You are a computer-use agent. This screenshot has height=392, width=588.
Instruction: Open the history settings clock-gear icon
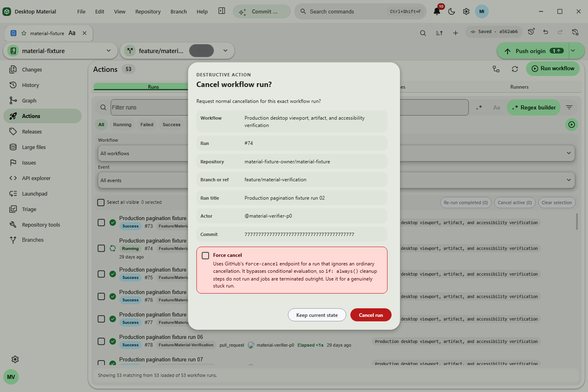[x=575, y=31]
